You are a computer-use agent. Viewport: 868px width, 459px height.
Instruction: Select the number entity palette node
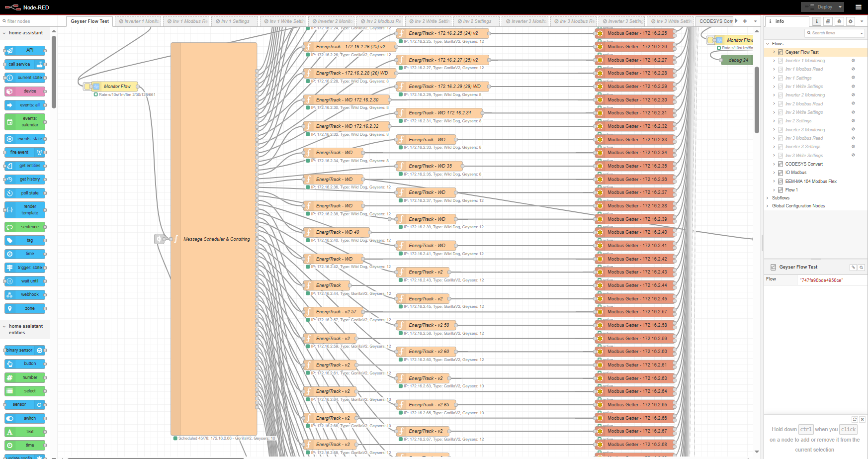(x=25, y=377)
